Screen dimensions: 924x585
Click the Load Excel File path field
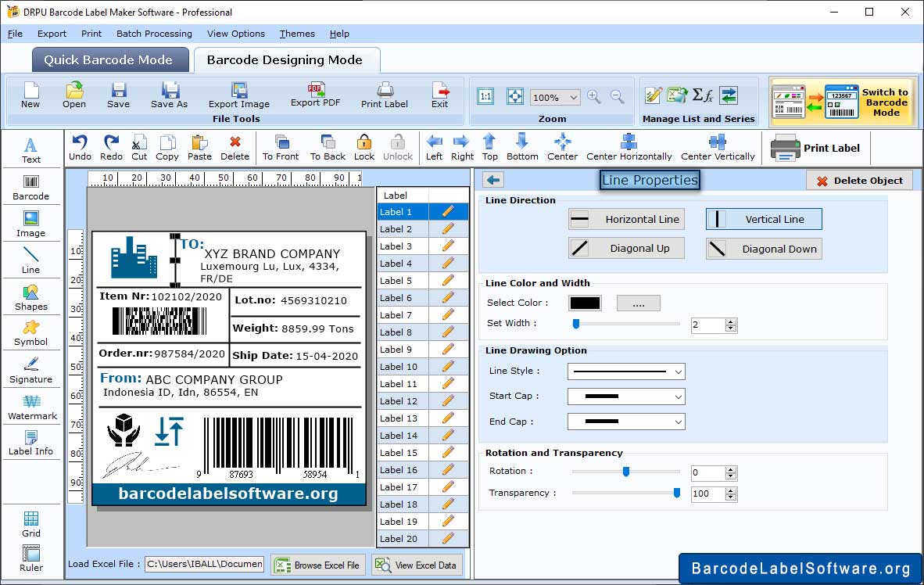coord(205,565)
